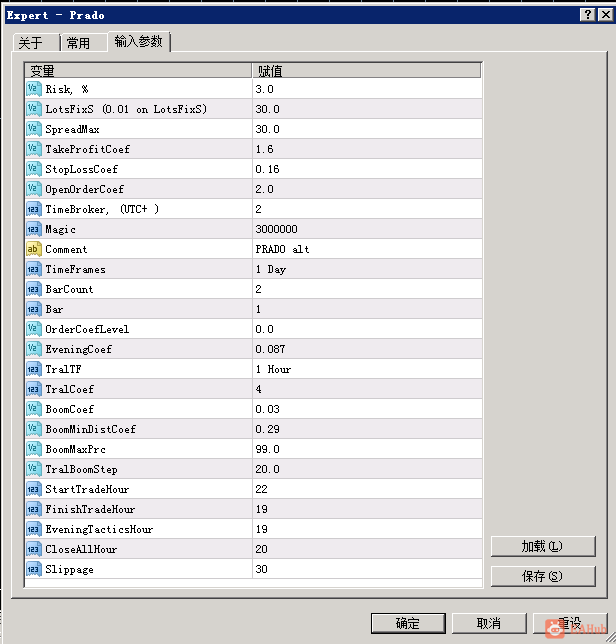The width and height of the screenshot is (616, 644).
Task: Click the integer icon beside Magic
Action: (x=34, y=229)
